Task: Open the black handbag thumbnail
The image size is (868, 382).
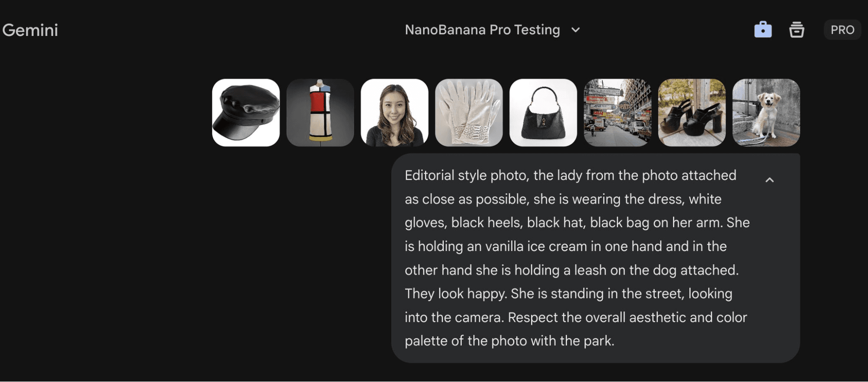Action: click(543, 113)
